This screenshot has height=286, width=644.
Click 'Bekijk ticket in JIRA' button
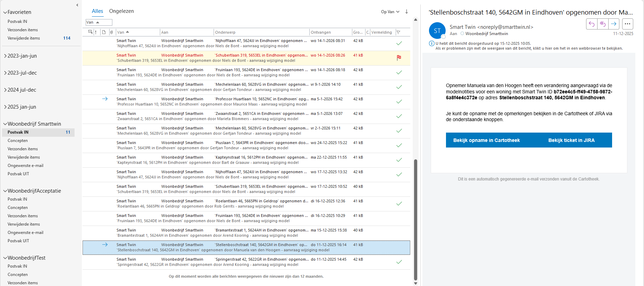point(571,140)
